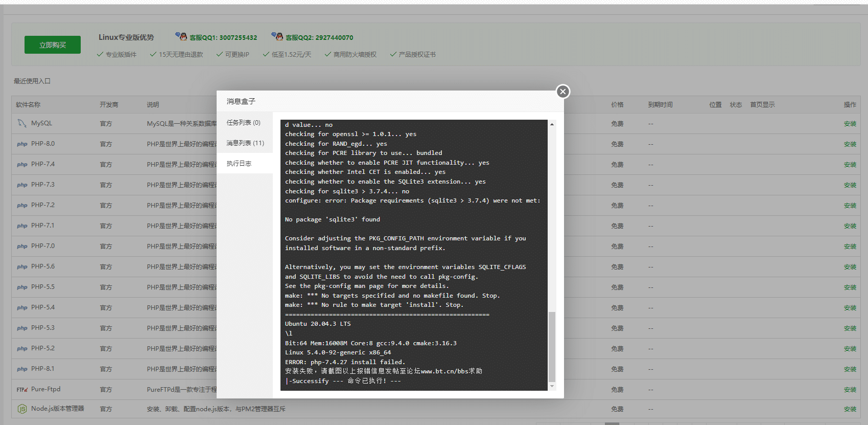Open the 消息列表 (11) tab
This screenshot has width=868, height=425.
(244, 143)
